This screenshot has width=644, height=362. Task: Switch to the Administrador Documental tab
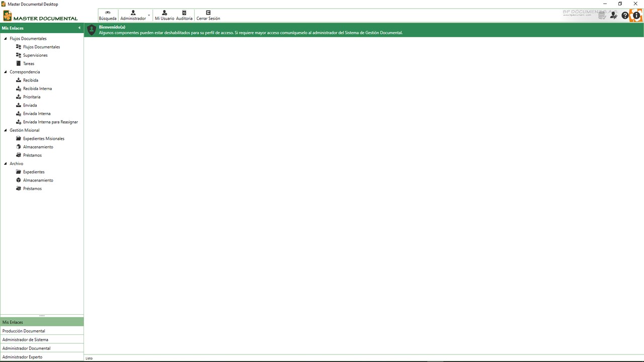tap(42, 348)
